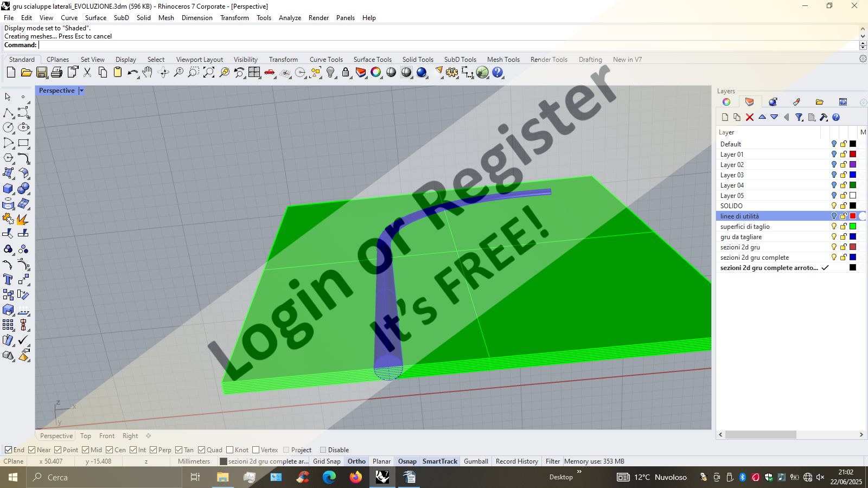Click the New file icon
Viewport: 868px width, 488px height.
tap(11, 72)
